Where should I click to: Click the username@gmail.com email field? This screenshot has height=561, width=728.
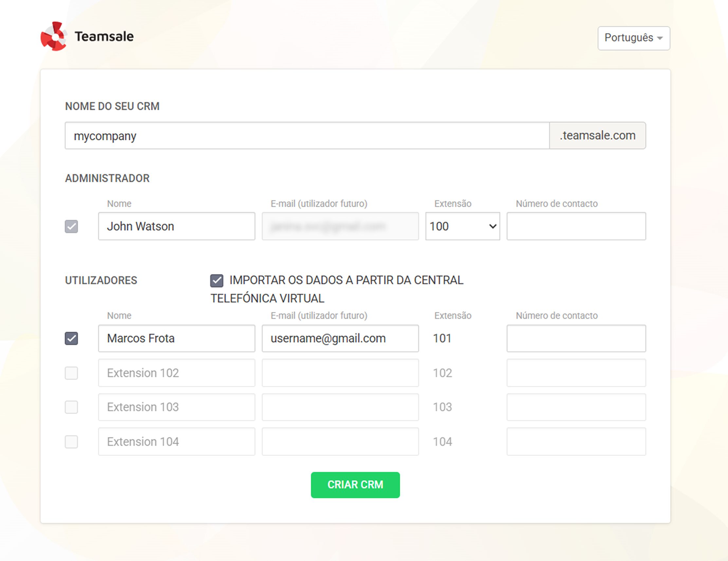point(340,338)
